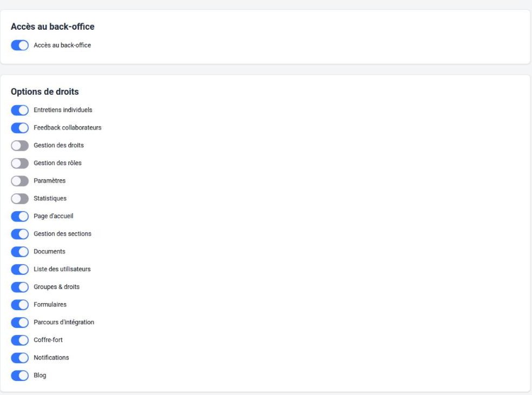Click the Coffre-fort label text
532x395 pixels.
pyautogui.click(x=48, y=339)
